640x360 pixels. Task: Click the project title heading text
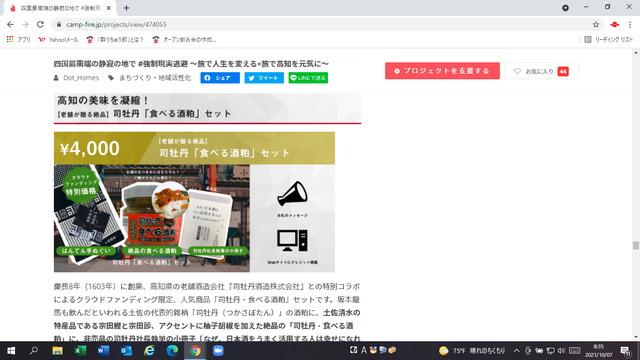[x=191, y=64]
